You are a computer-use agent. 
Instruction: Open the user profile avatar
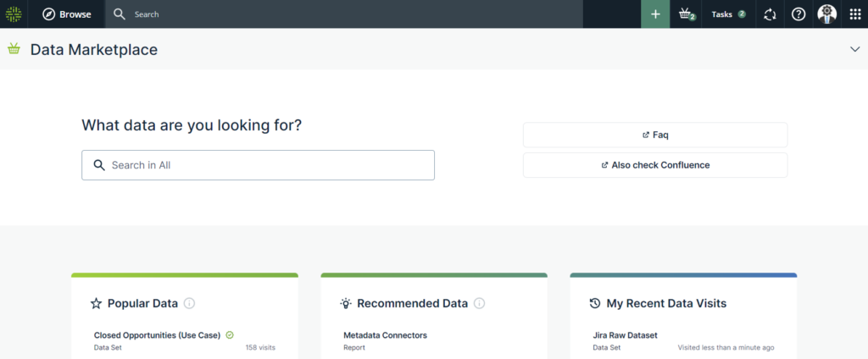826,14
